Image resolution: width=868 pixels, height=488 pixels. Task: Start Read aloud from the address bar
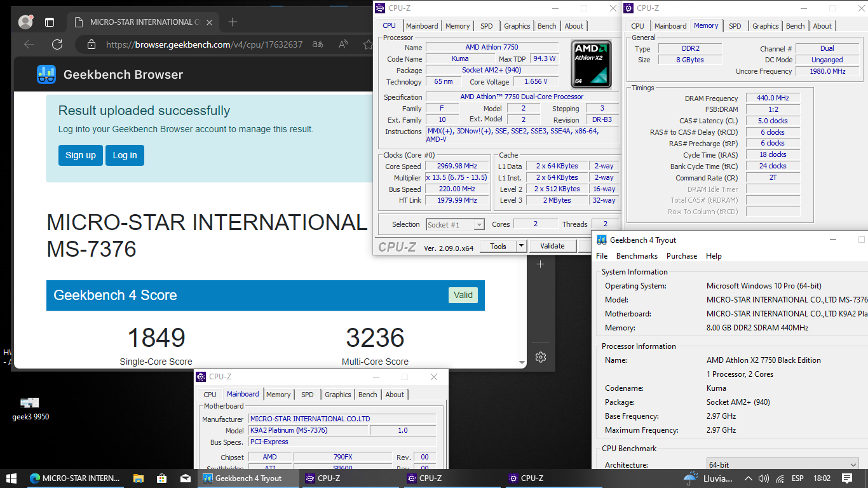pos(344,44)
